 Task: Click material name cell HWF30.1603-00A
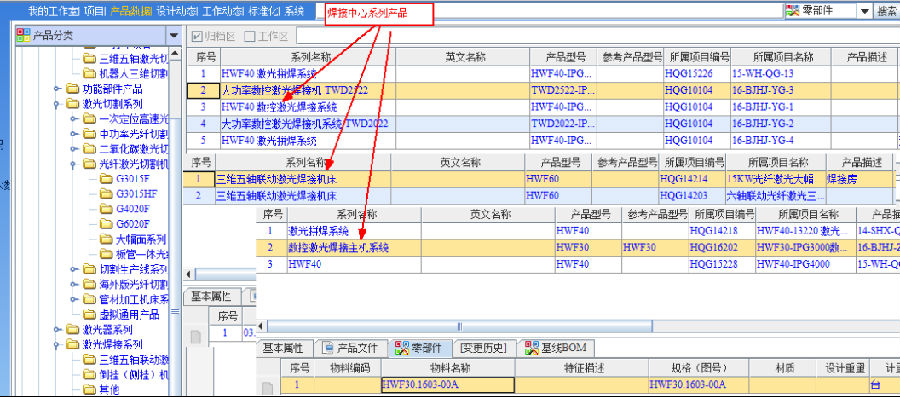(448, 385)
